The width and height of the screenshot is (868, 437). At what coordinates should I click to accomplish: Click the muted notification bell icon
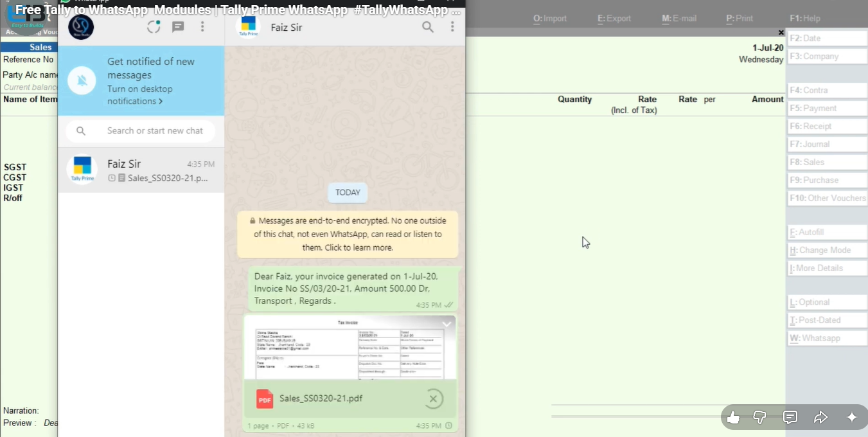coord(82,81)
